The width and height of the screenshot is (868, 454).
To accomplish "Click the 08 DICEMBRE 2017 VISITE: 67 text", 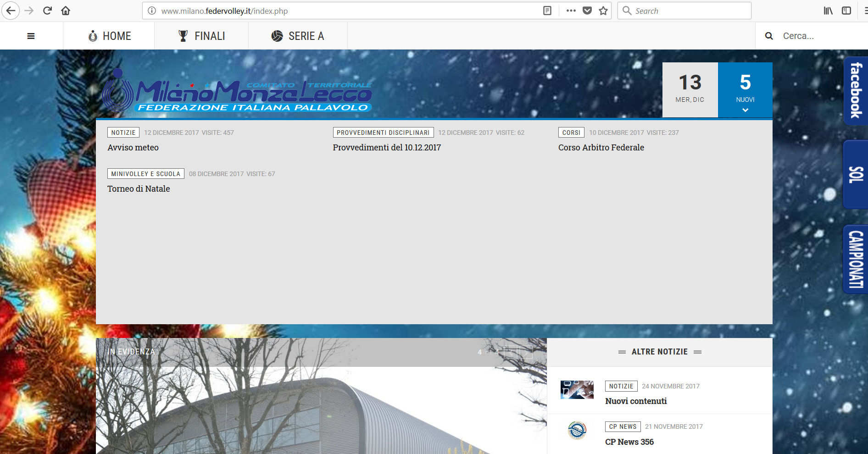I will 232,174.
